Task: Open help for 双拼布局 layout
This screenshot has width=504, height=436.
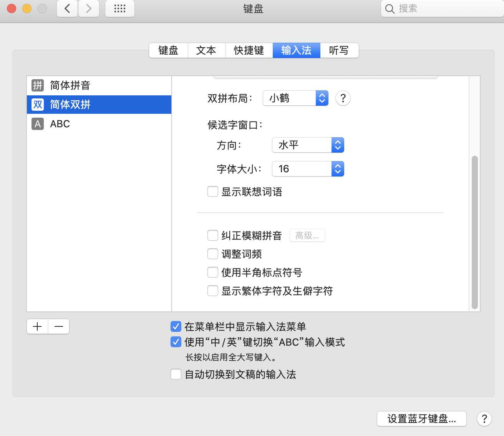Action: pyautogui.click(x=343, y=98)
